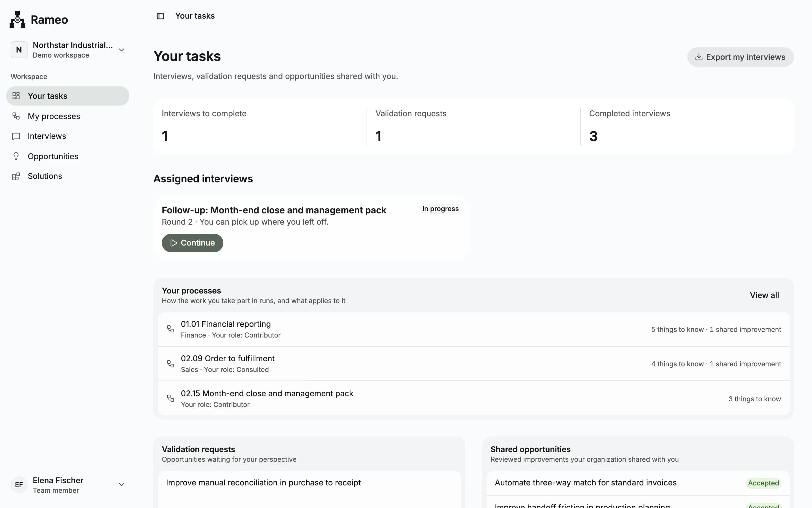Open 02.15 Month-end close and management pack
Screen dimensions: 812x508
coord(473,398)
